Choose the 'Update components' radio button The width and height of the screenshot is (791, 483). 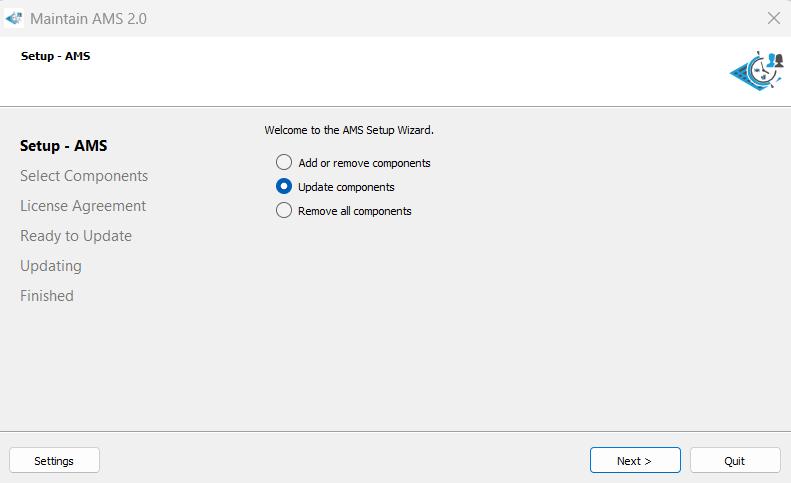284,186
